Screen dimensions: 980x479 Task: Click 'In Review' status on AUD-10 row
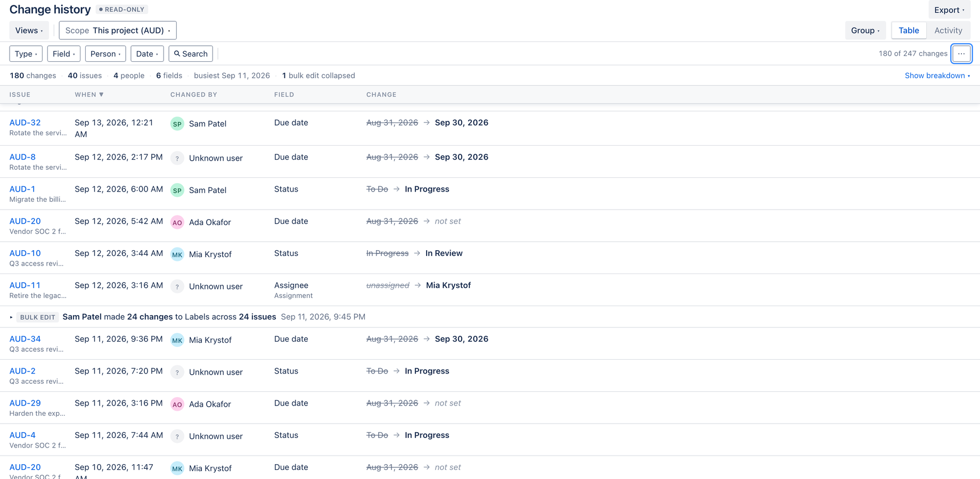click(444, 253)
